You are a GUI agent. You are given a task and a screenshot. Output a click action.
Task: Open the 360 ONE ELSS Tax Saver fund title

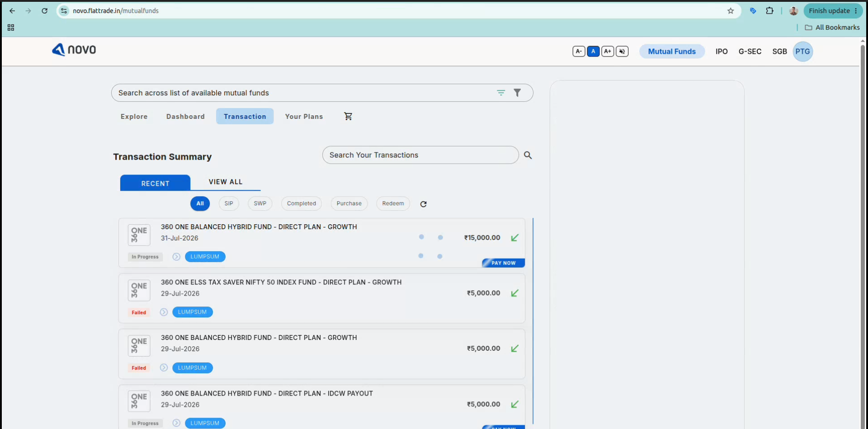coord(281,283)
